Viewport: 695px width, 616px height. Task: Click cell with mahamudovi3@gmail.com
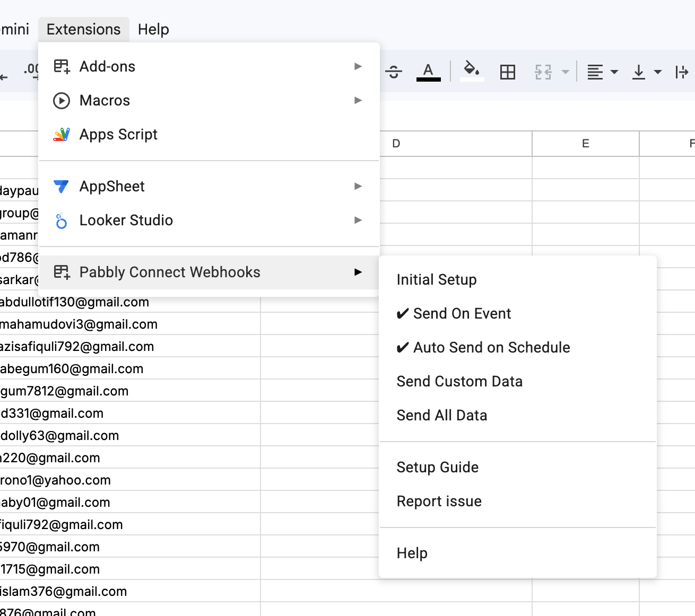[x=130, y=324]
